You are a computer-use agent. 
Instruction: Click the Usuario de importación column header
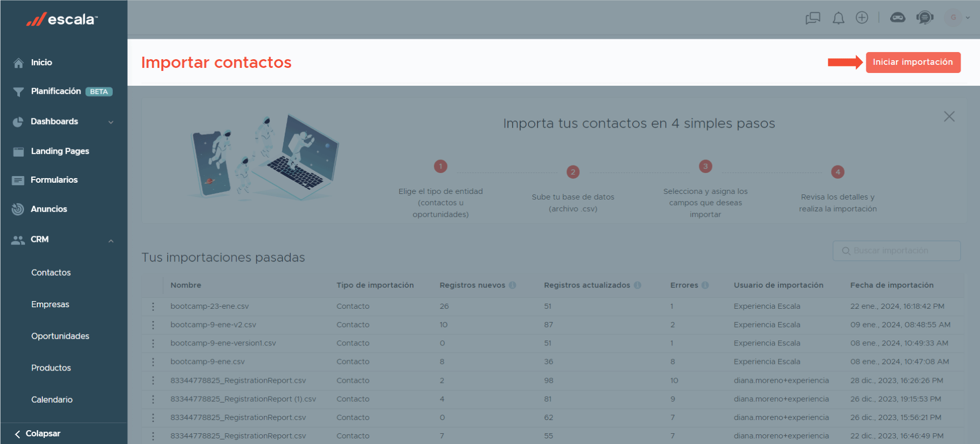[778, 285]
